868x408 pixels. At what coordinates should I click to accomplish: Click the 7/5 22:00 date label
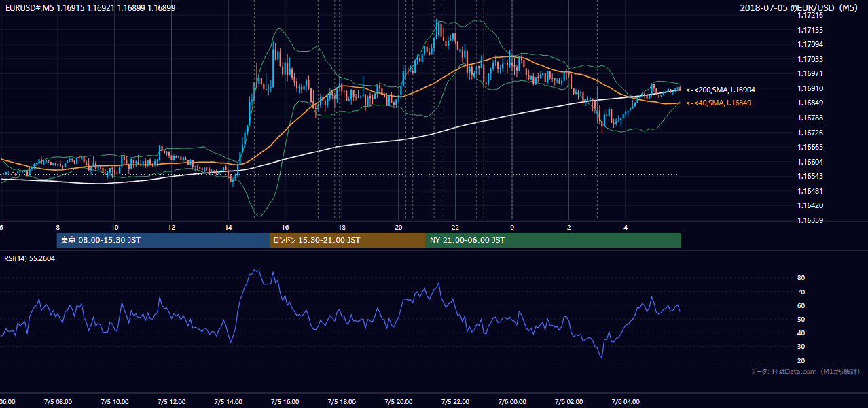[x=455, y=401]
